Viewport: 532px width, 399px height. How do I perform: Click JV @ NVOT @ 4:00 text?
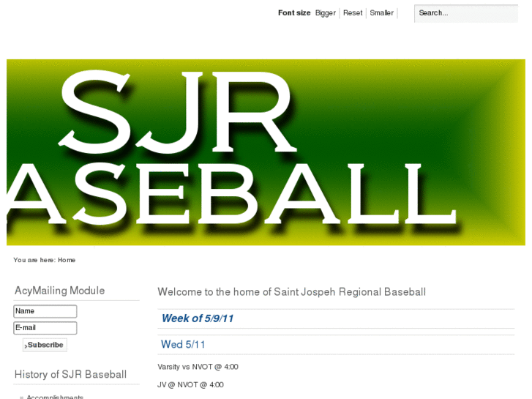(190, 385)
